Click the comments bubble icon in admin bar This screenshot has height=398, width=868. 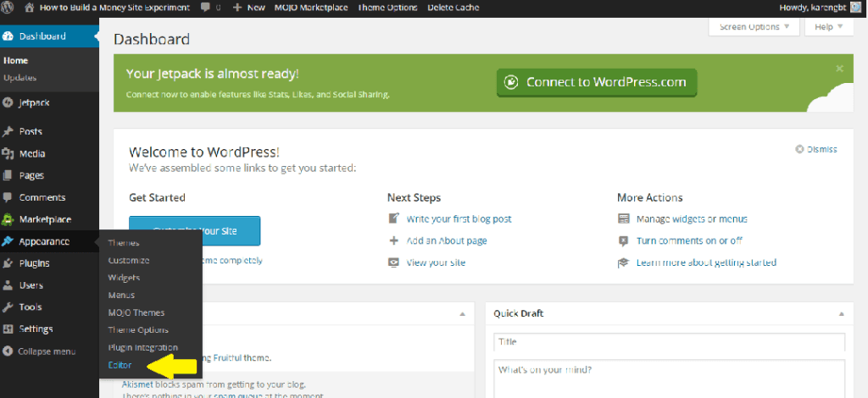(205, 8)
